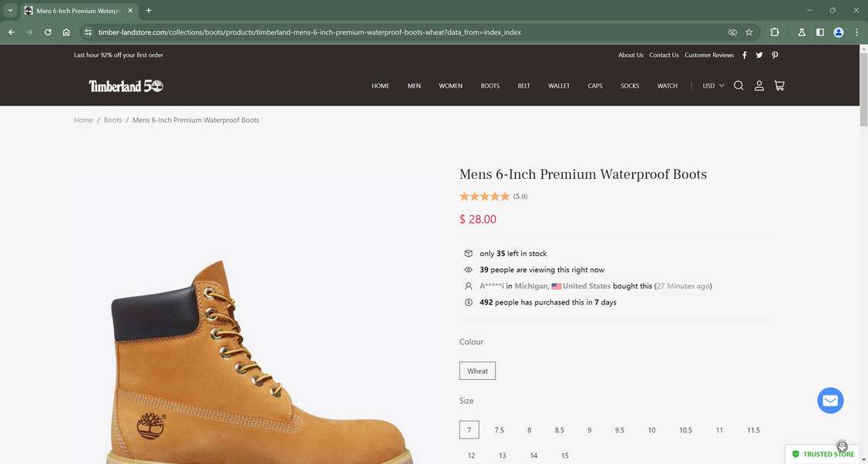Open the tab search dropdown arrow
Screen dimensions: 868x464
pos(11,11)
